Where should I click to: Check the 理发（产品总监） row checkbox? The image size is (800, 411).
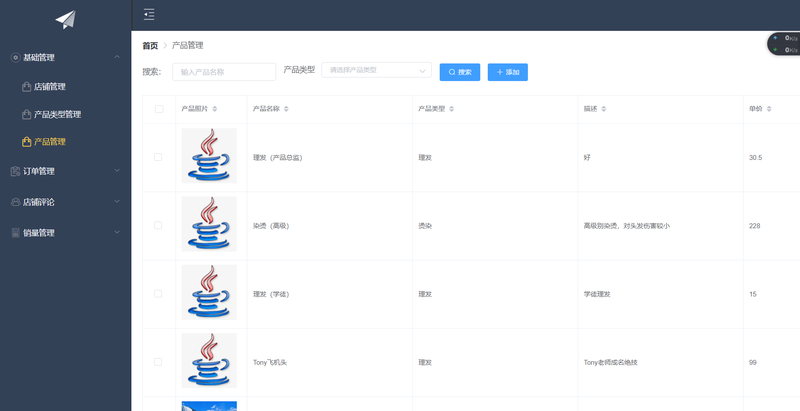tap(158, 157)
